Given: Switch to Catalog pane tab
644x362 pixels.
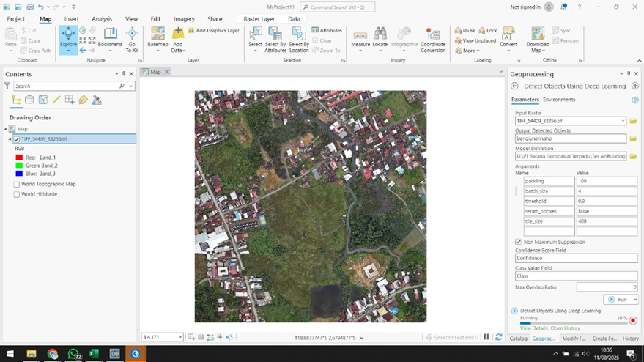Looking at the screenshot, I should tap(518, 339).
